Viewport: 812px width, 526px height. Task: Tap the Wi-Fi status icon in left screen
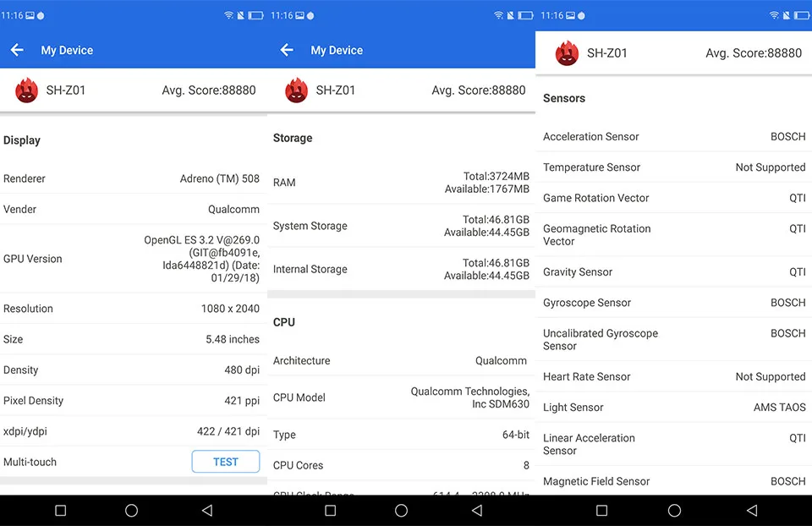pyautogui.click(x=228, y=15)
